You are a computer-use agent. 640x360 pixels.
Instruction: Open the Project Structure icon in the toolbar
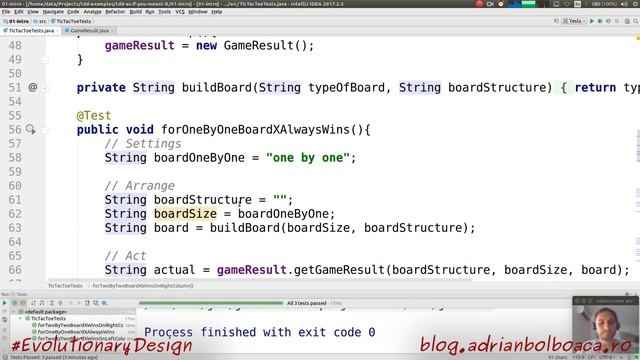tap(627, 21)
